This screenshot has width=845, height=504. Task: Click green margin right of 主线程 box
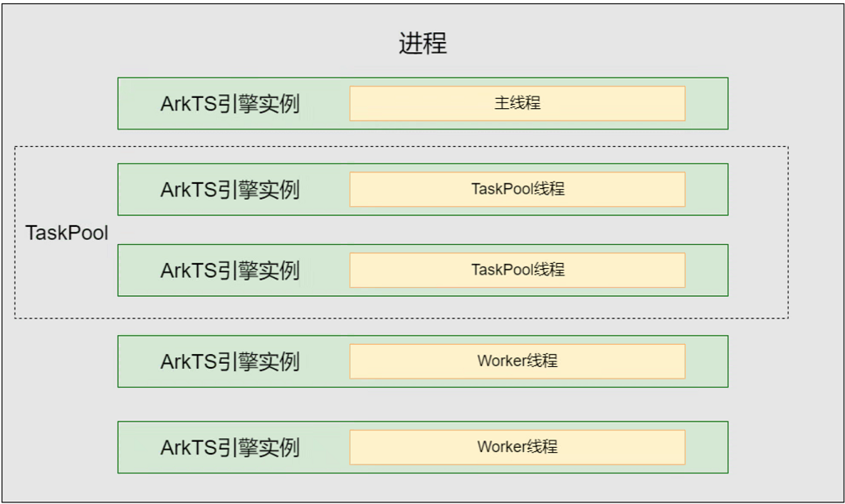coord(706,103)
